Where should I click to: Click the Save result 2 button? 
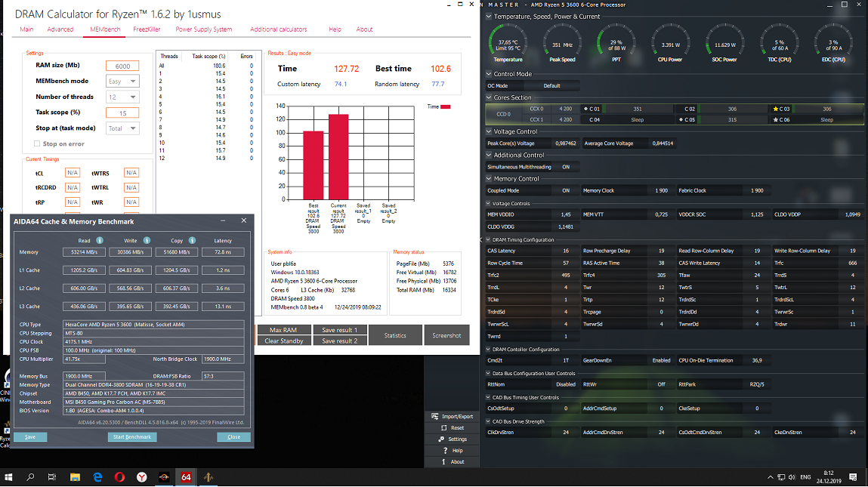340,341
